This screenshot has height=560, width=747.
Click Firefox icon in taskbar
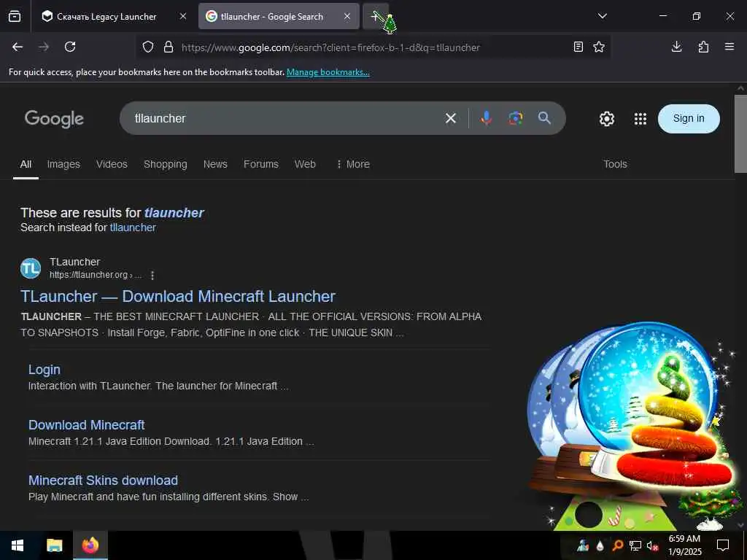pyautogui.click(x=90, y=545)
